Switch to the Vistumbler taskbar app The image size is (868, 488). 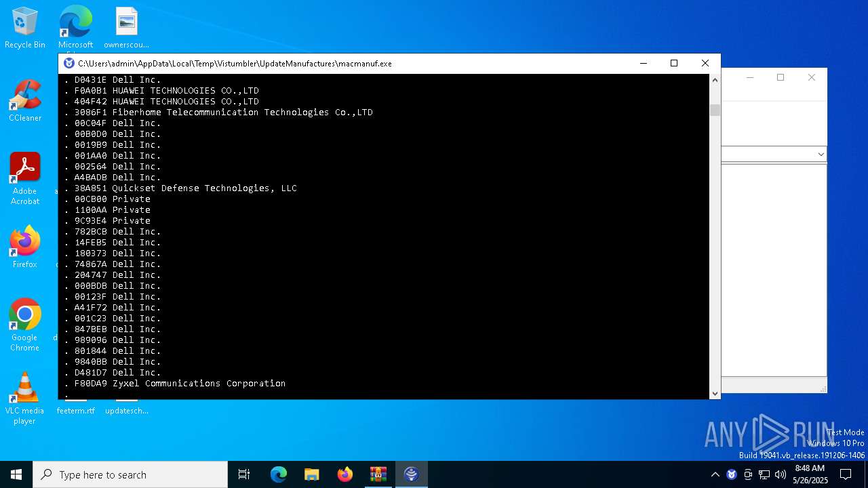click(x=412, y=474)
